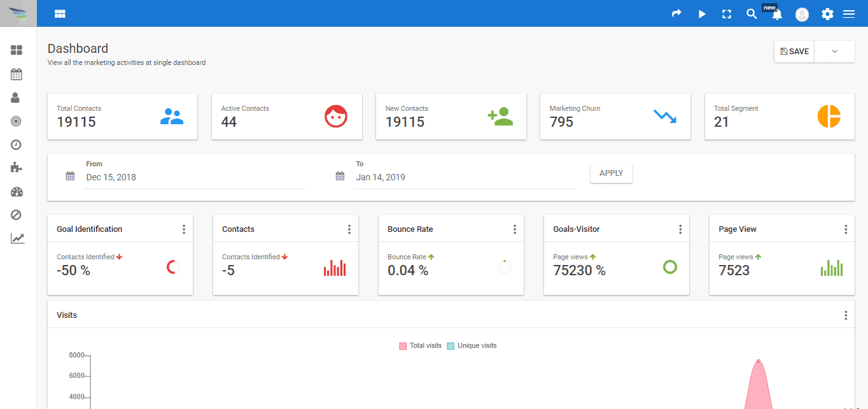
Task: Open the dropdown beside the SAVE button
Action: click(834, 51)
